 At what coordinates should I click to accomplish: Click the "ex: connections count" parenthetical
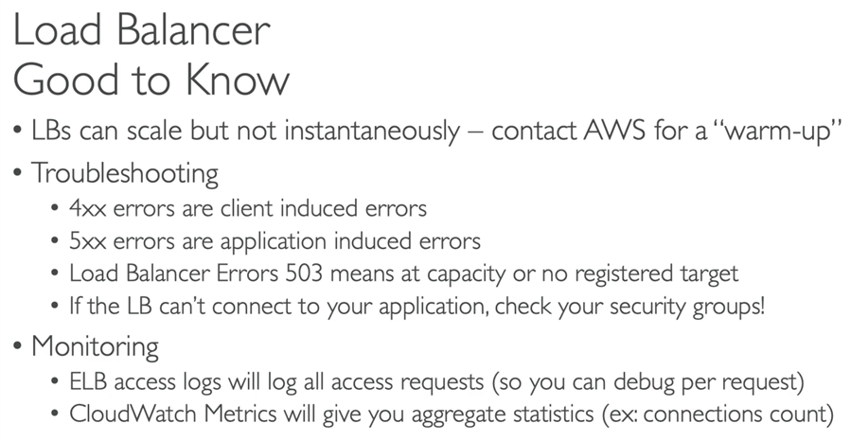click(x=718, y=415)
